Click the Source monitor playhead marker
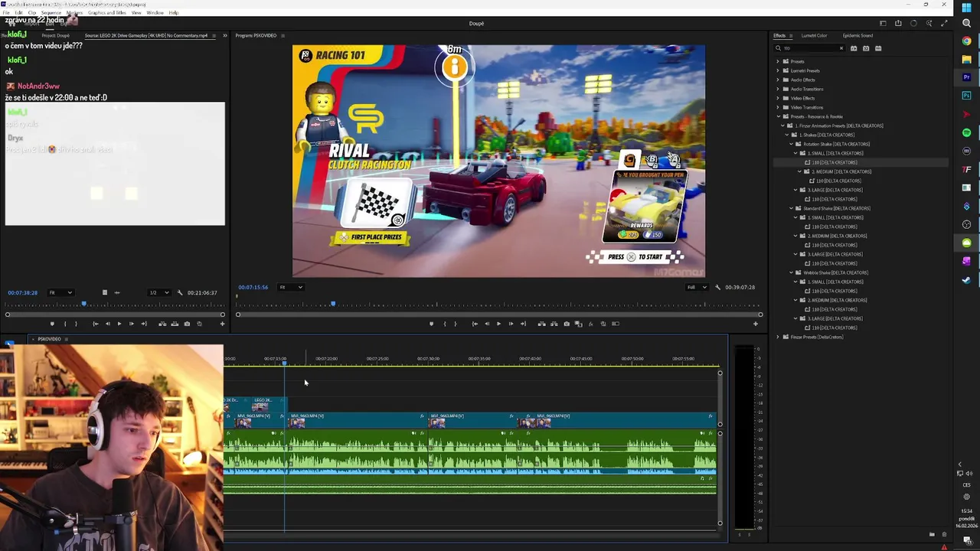Screen dimensions: 980x551 [x=84, y=305]
